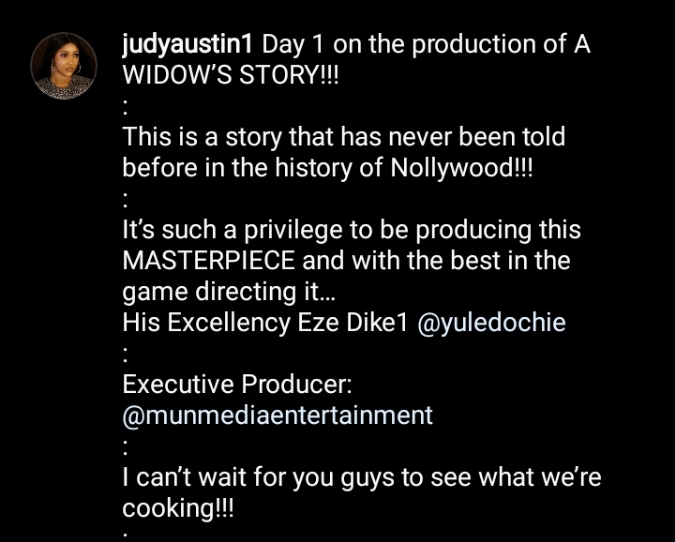
Task: Click the colon below the Nollywood line
Action: tap(126, 199)
